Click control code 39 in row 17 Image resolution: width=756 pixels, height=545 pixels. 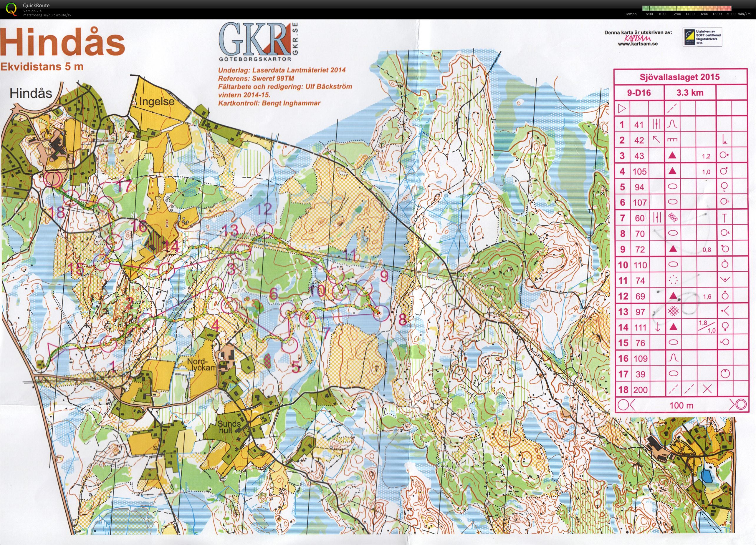[x=640, y=374]
